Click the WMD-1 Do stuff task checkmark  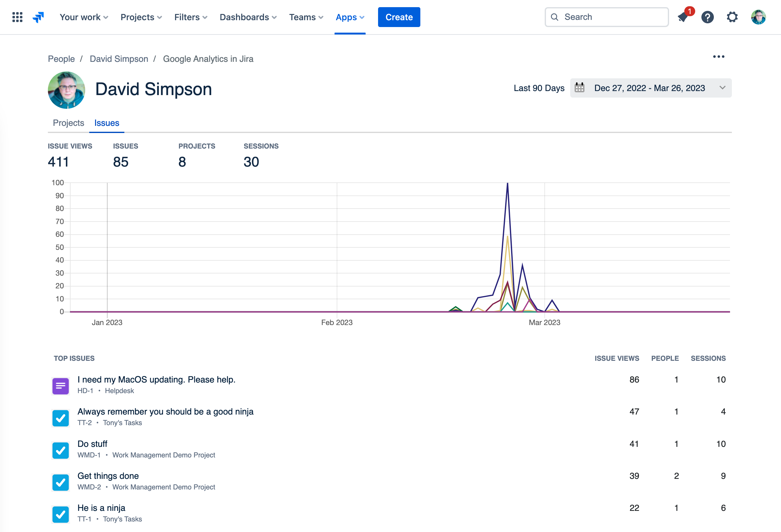click(x=61, y=450)
